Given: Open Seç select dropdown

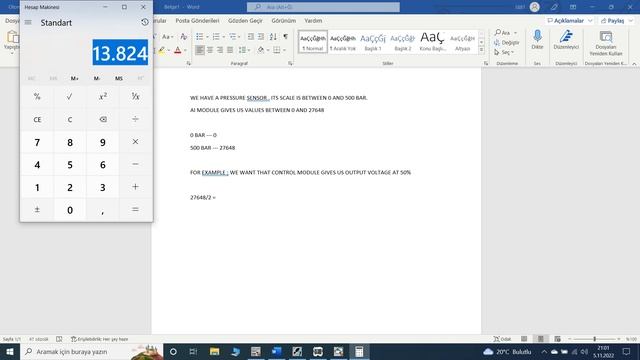Looking at the screenshot, I should point(504,52).
